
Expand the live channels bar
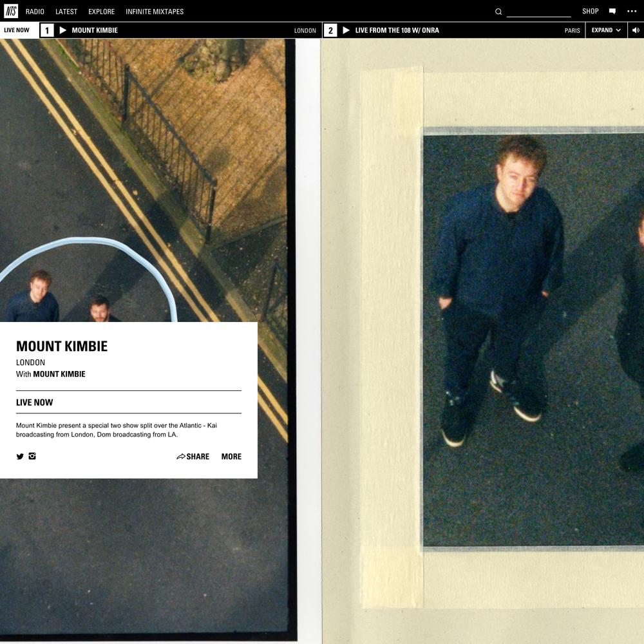tap(606, 30)
